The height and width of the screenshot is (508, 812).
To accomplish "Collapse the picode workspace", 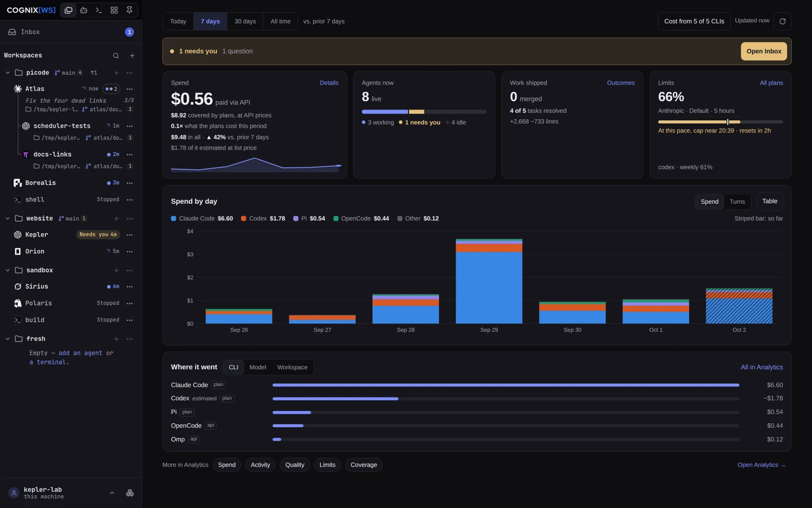I will click(x=7, y=73).
